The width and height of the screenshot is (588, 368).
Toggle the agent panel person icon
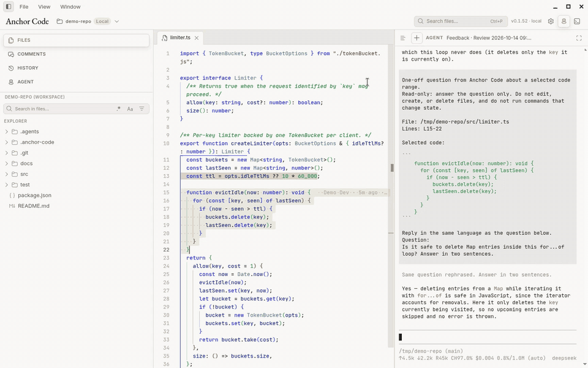tap(563, 21)
